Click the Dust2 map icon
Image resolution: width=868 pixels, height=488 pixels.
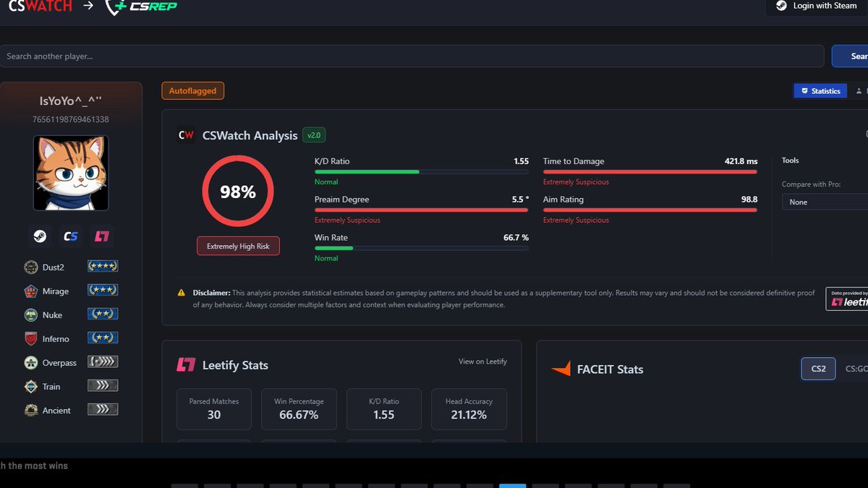[30, 267]
